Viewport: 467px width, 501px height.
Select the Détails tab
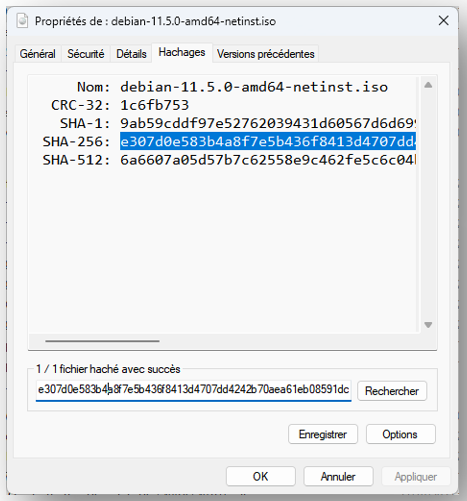point(131,54)
